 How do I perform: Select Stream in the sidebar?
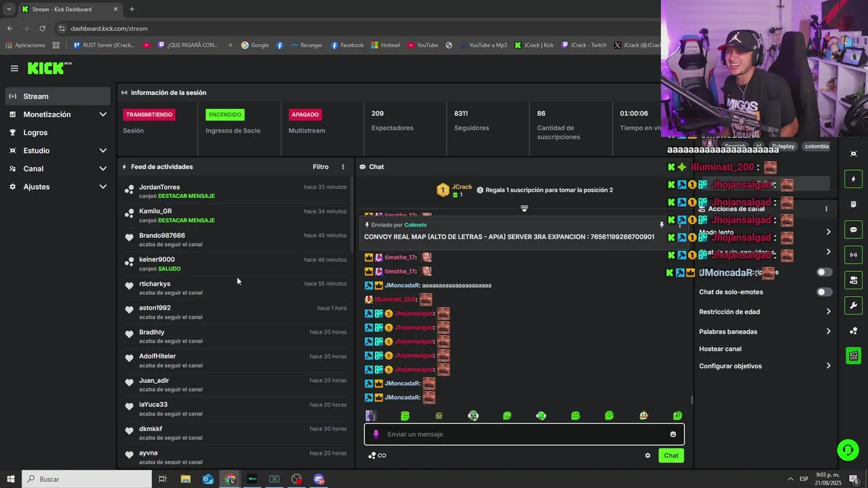click(58, 96)
